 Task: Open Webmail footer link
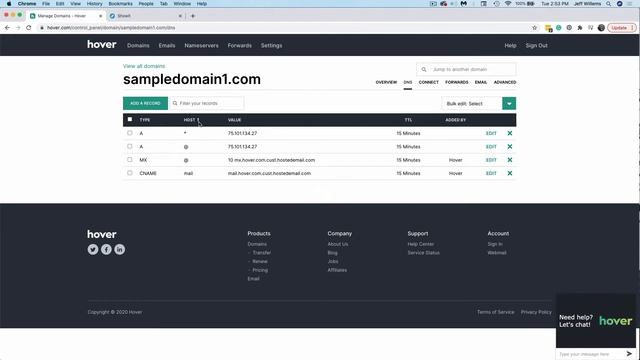click(497, 253)
